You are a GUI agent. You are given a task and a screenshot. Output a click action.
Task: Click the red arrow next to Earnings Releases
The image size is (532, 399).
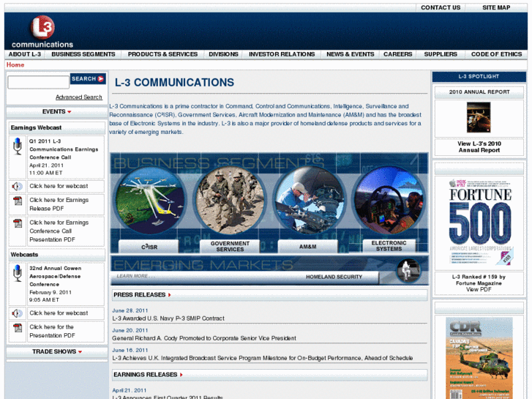[181, 375]
